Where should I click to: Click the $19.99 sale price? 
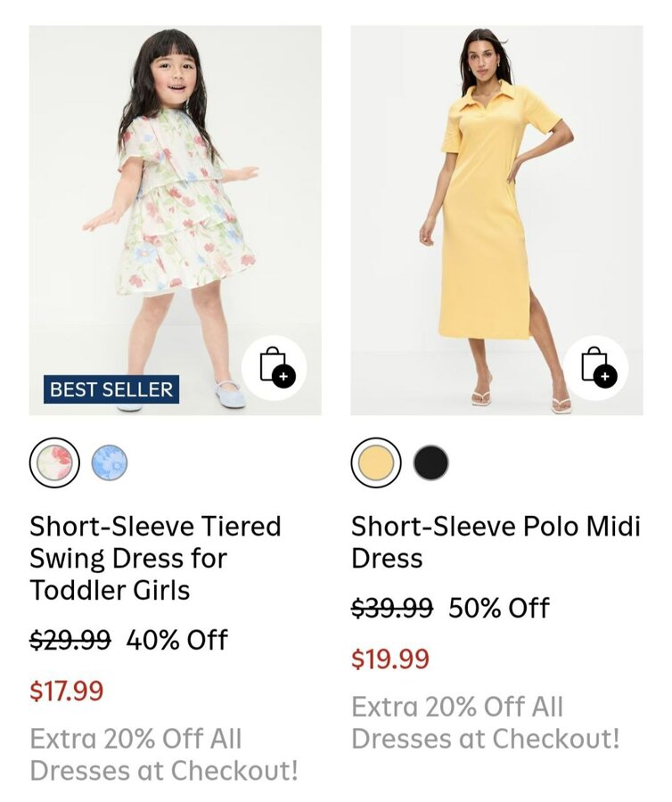pos(390,659)
